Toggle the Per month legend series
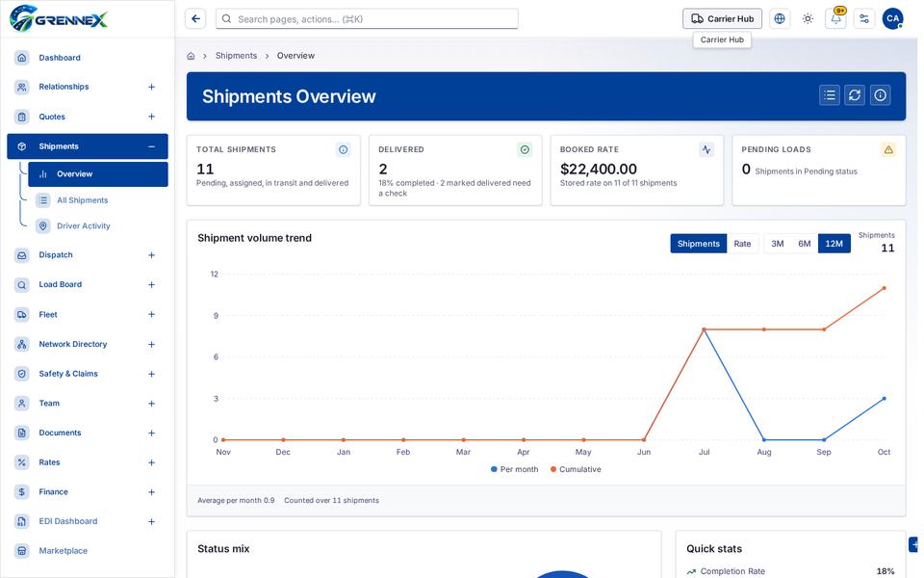This screenshot has height=578, width=924. [514, 469]
